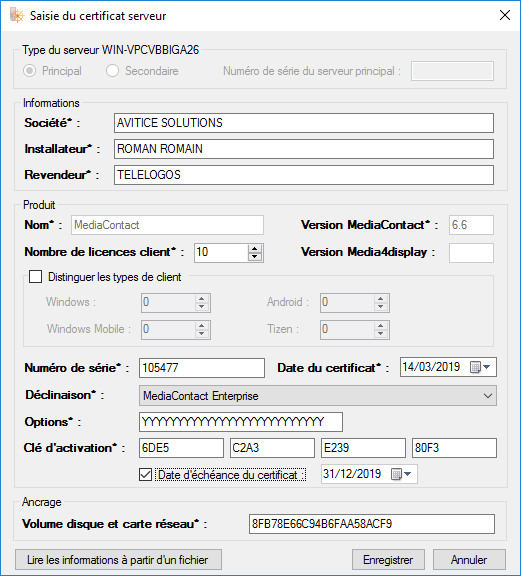Click Enregistrer to save the certificate
Viewport: 521px width, 576px height.
tap(388, 560)
